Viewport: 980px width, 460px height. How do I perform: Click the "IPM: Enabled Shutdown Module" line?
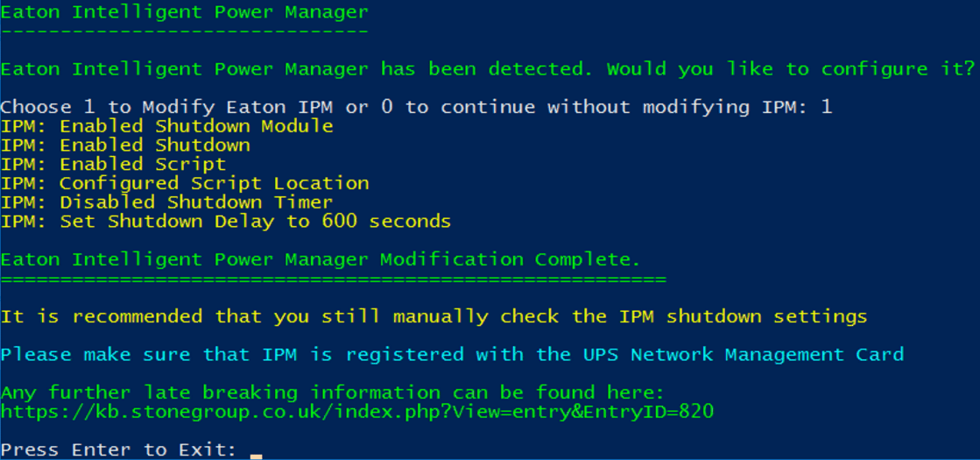[166, 126]
